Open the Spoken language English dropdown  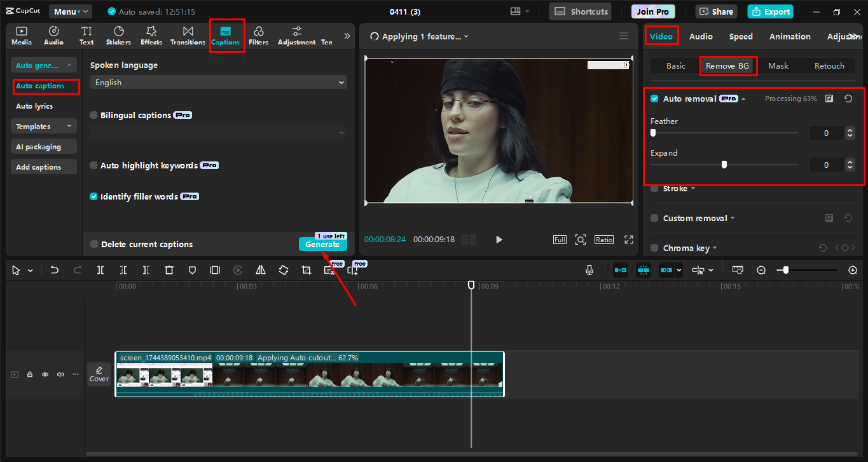(x=218, y=83)
